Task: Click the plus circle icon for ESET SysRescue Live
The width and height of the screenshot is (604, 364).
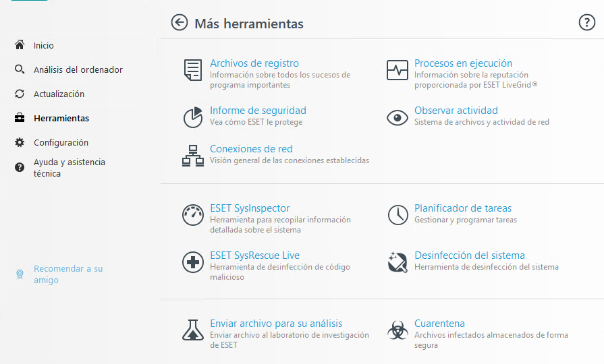Action: (x=192, y=262)
